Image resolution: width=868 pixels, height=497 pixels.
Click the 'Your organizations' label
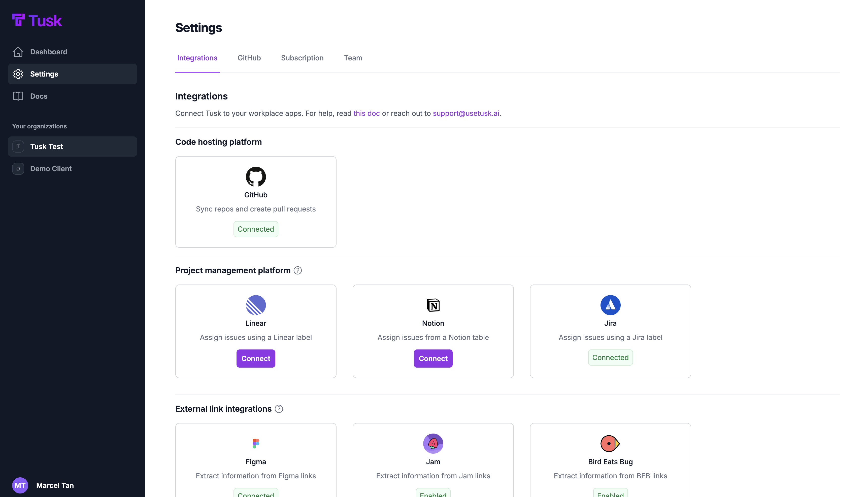40,126
